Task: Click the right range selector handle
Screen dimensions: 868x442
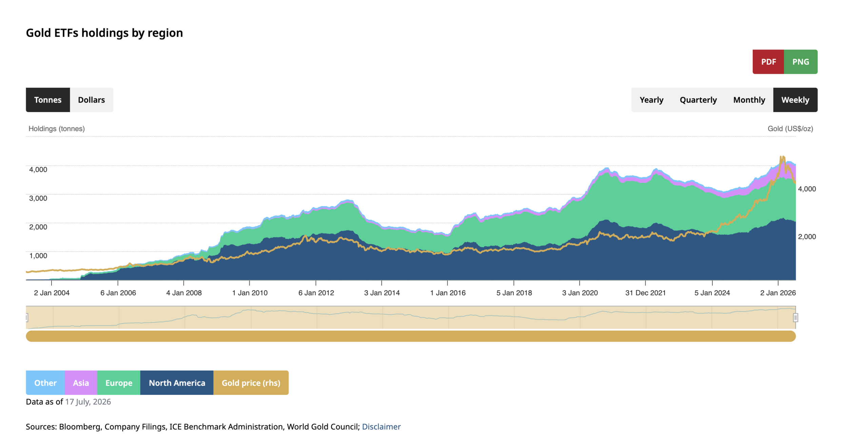Action: (x=795, y=317)
